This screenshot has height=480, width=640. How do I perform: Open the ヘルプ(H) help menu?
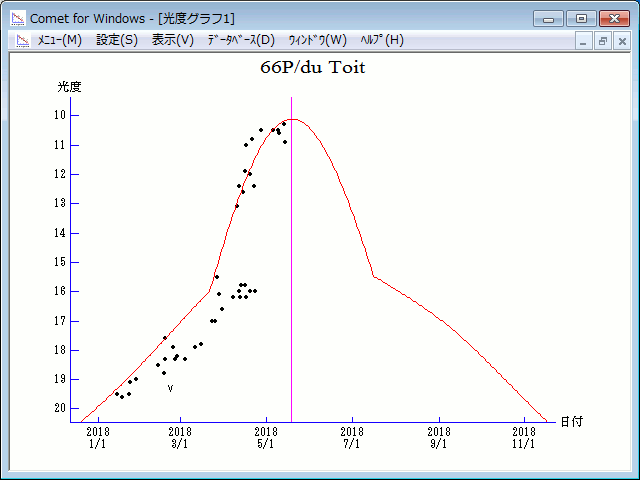(380, 40)
